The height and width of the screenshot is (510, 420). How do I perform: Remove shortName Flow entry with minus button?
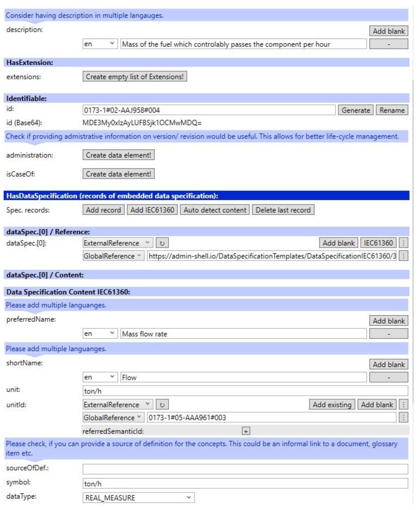(x=388, y=377)
